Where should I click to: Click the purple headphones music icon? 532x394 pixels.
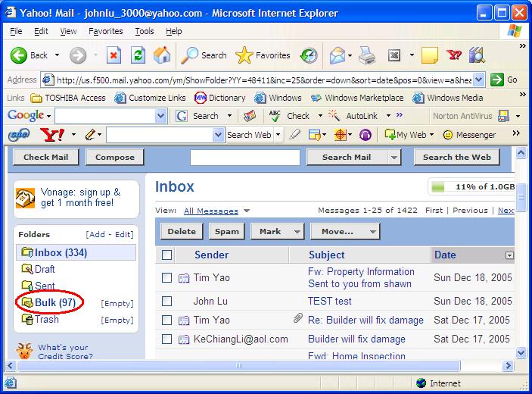tap(365, 135)
